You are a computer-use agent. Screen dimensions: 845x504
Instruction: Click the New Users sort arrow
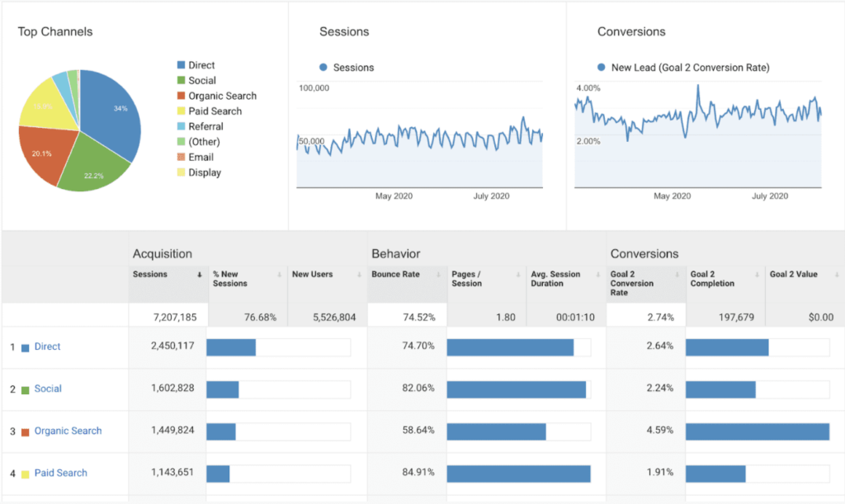[361, 275]
